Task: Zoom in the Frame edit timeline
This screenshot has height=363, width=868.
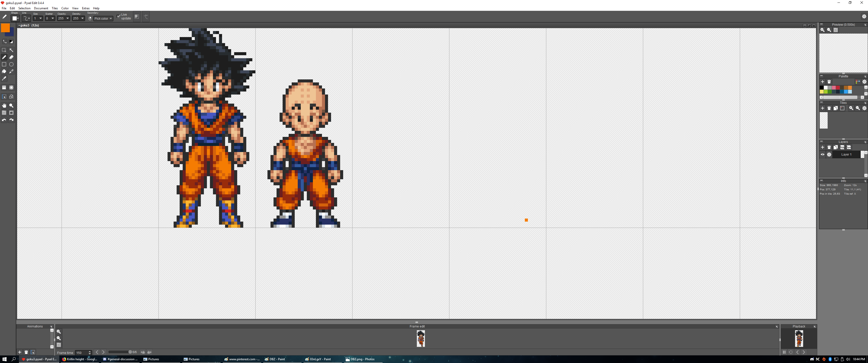Action: pyautogui.click(x=59, y=332)
